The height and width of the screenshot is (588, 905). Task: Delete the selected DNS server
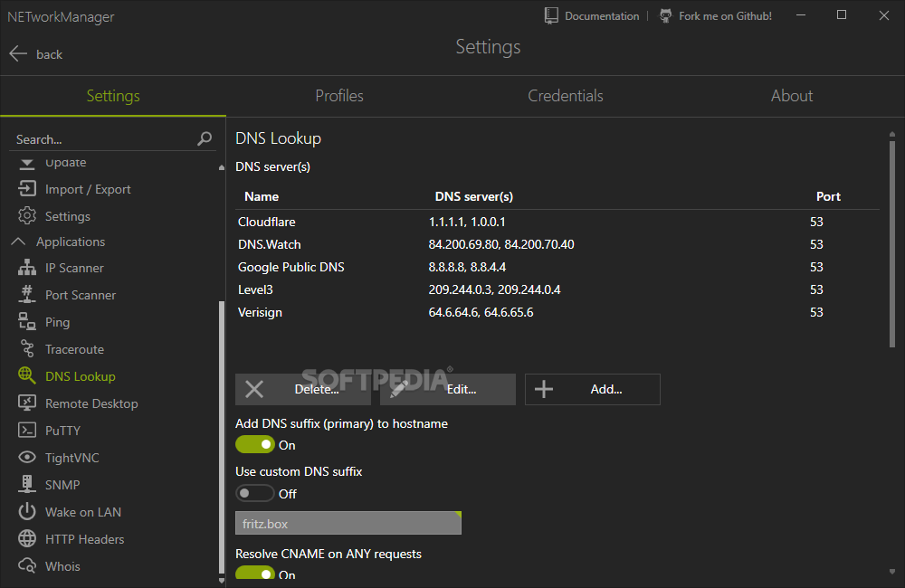pyautogui.click(x=303, y=389)
